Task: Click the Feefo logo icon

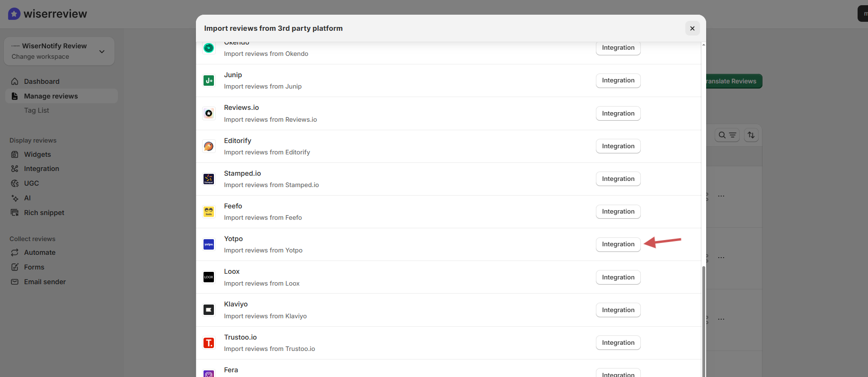Action: 209,212
